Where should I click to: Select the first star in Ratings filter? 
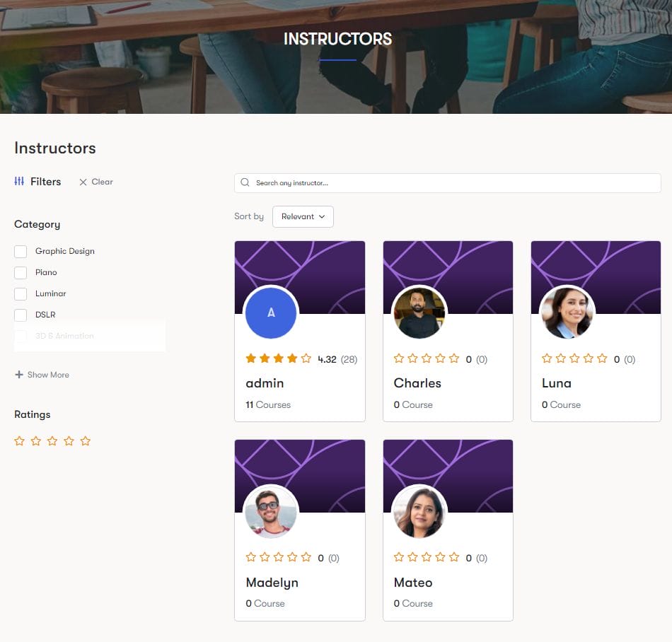coord(20,441)
